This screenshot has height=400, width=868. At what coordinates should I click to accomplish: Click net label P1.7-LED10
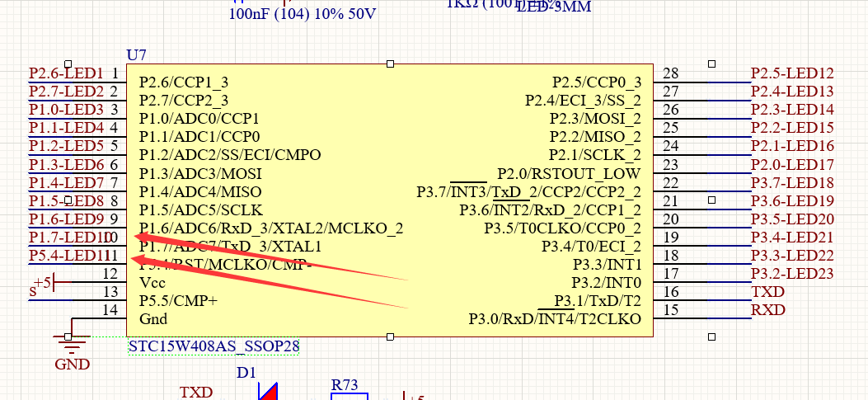point(70,238)
